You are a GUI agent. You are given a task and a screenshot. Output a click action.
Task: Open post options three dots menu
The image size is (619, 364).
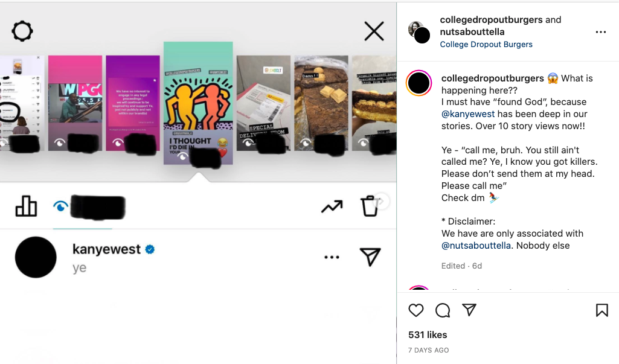[600, 32]
